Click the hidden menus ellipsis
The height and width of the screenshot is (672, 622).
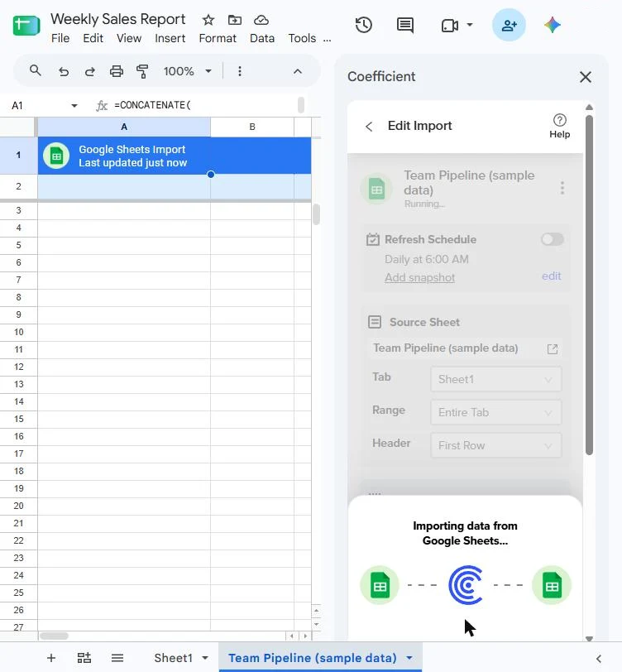[x=328, y=40]
